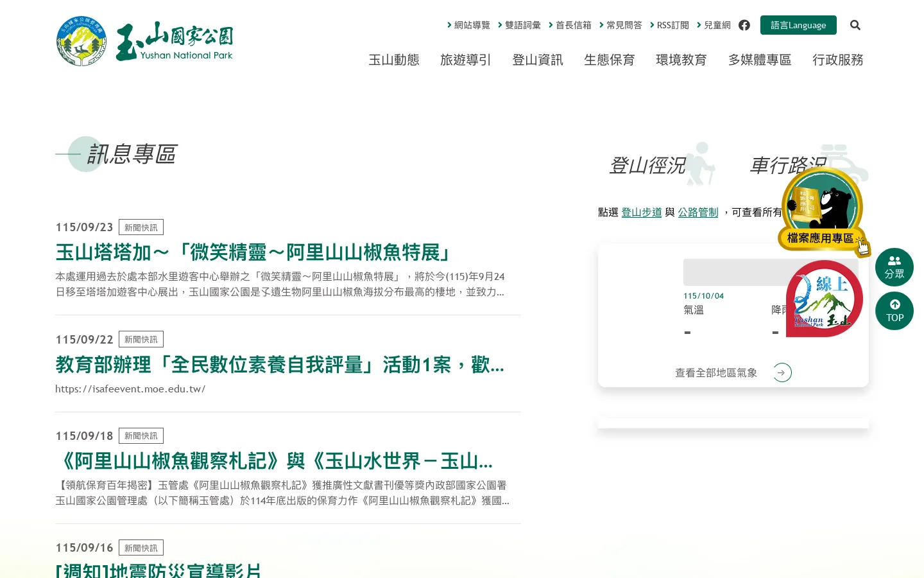Follow the 公路管制 link
Image resolution: width=924 pixels, height=578 pixels.
tap(698, 212)
